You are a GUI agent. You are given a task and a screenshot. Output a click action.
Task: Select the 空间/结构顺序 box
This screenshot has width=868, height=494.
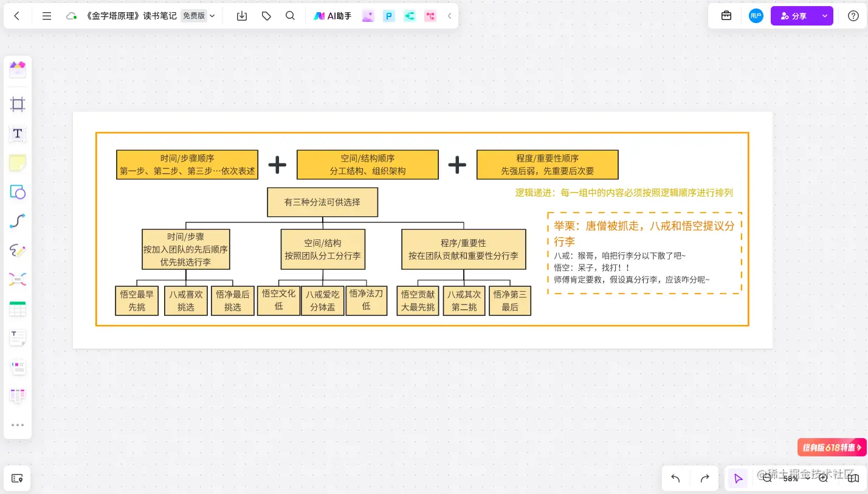click(368, 165)
